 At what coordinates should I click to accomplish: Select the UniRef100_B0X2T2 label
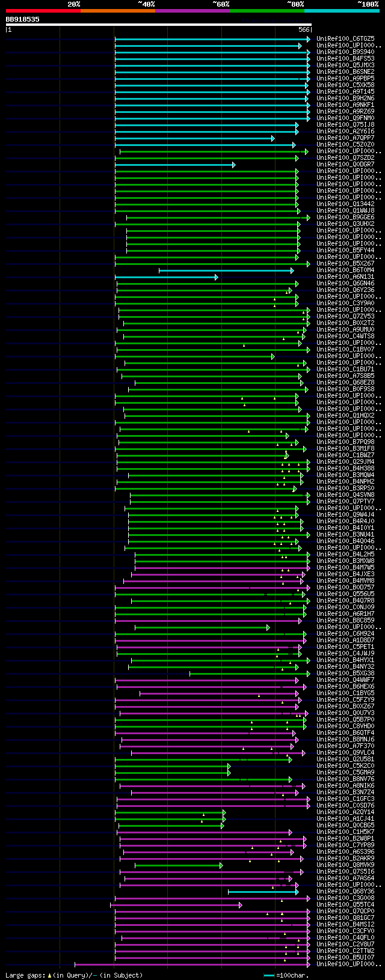345,323
